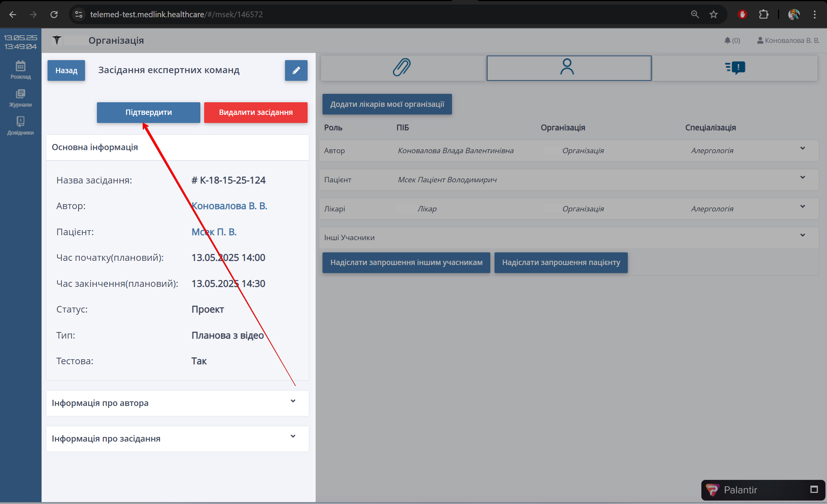
Task: Open Коновалова В. В. user menu
Action: click(x=788, y=40)
